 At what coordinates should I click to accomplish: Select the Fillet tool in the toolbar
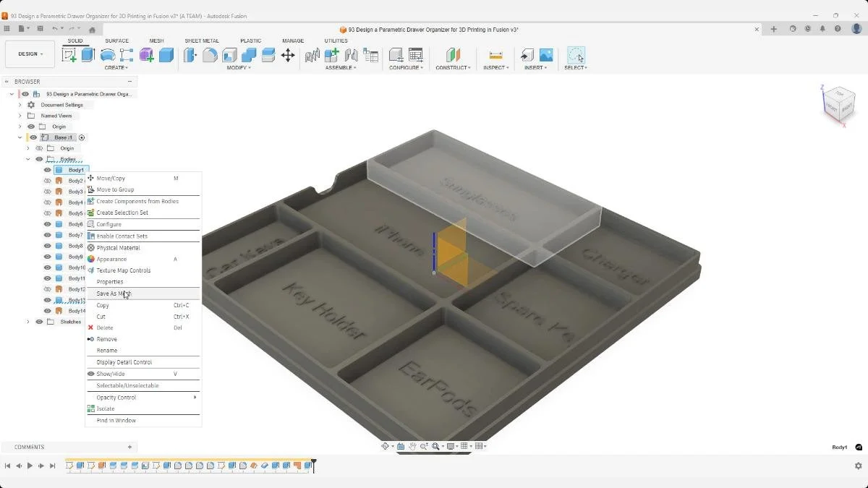tap(210, 55)
